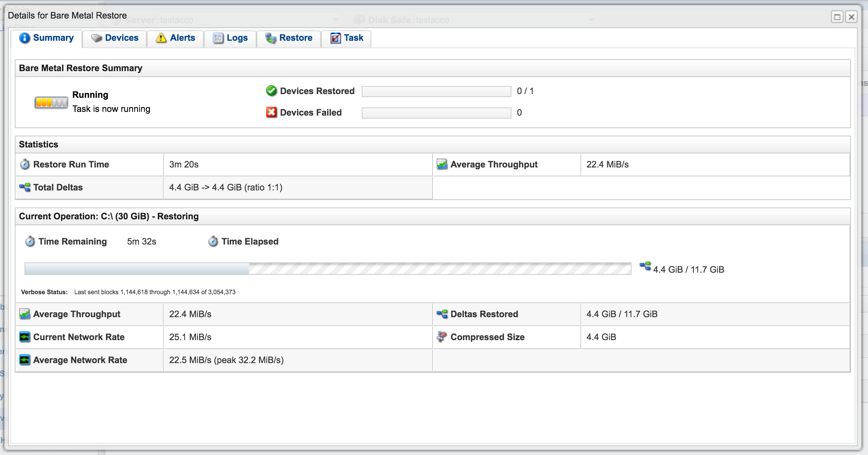The height and width of the screenshot is (455, 868).
Task: View the Logs tab
Action: click(x=230, y=38)
